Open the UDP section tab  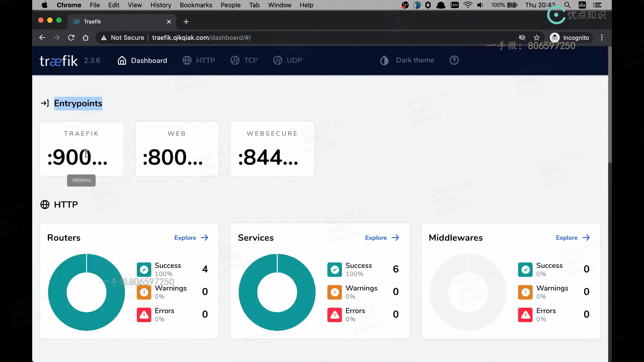(x=288, y=60)
